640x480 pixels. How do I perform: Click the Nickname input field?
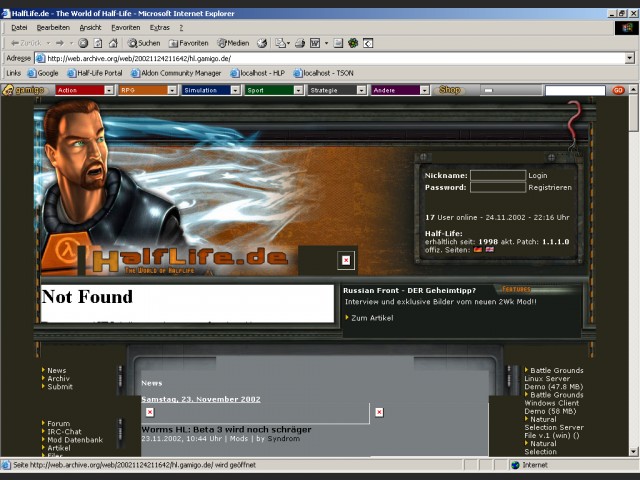pyautogui.click(x=498, y=176)
